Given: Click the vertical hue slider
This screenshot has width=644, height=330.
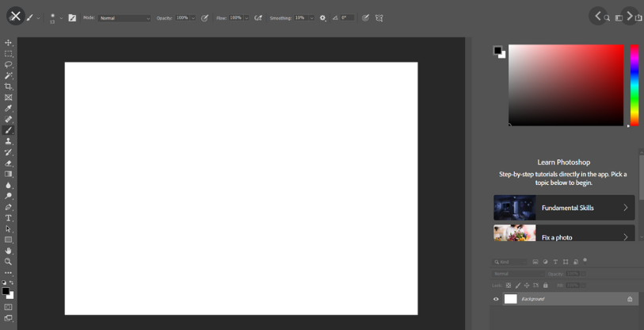Looking at the screenshot, I should tap(634, 85).
